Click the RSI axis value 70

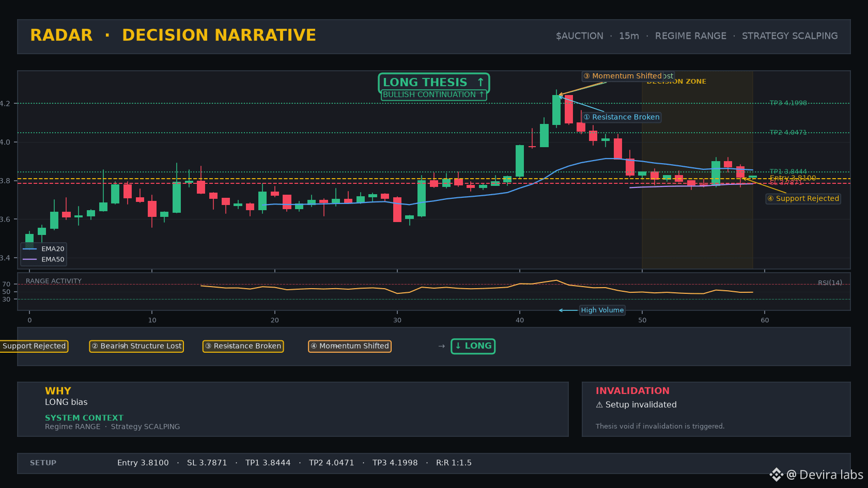[x=6, y=284]
